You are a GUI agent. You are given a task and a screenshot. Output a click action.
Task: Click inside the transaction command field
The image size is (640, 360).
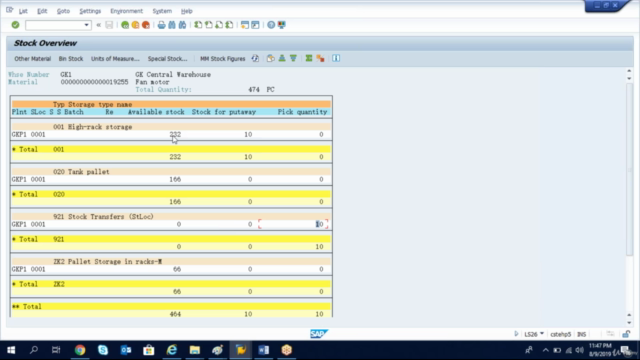(55, 25)
